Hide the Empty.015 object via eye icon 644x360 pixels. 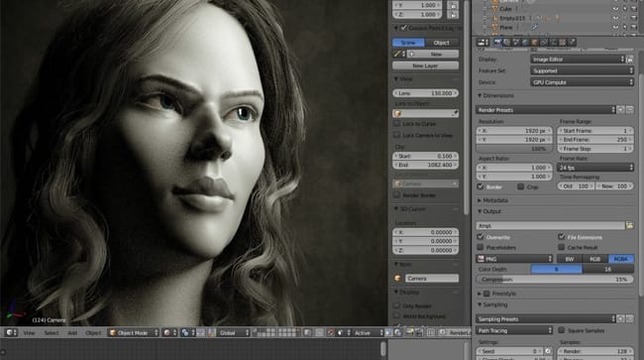pos(615,18)
